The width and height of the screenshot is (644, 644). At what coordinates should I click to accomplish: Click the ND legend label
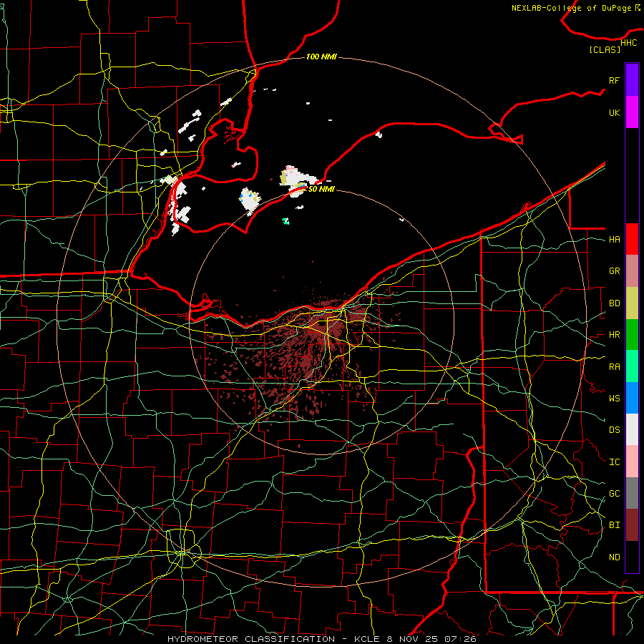tap(615, 557)
